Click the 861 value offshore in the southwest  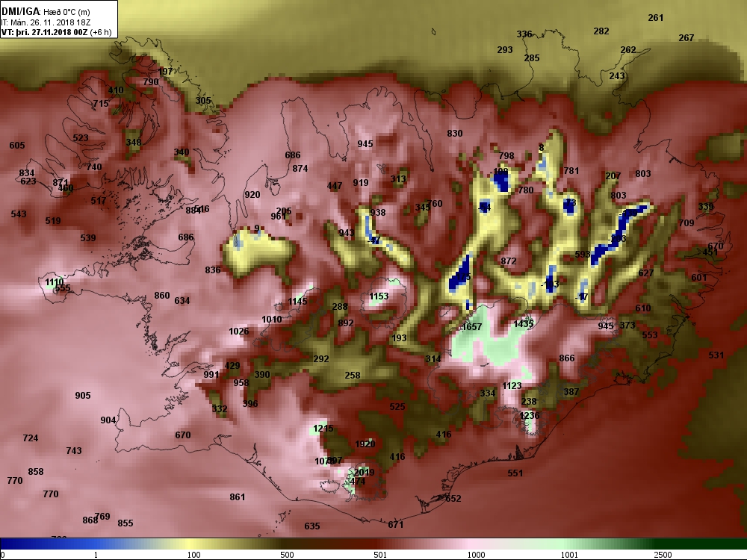(x=238, y=497)
